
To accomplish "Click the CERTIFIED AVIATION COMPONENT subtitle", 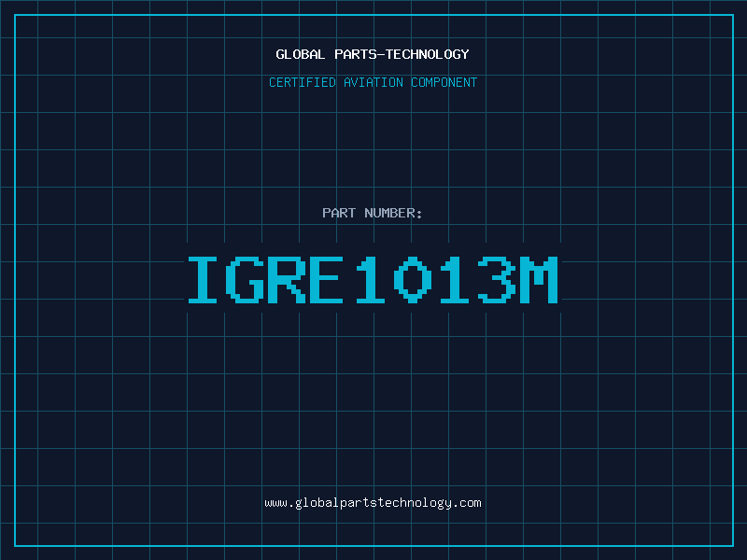I will pyautogui.click(x=373, y=83).
